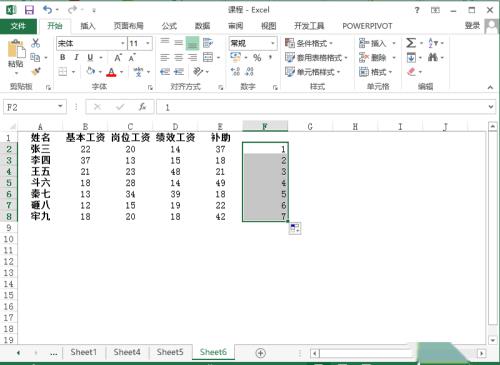Toggle Underline formatting

click(x=90, y=58)
